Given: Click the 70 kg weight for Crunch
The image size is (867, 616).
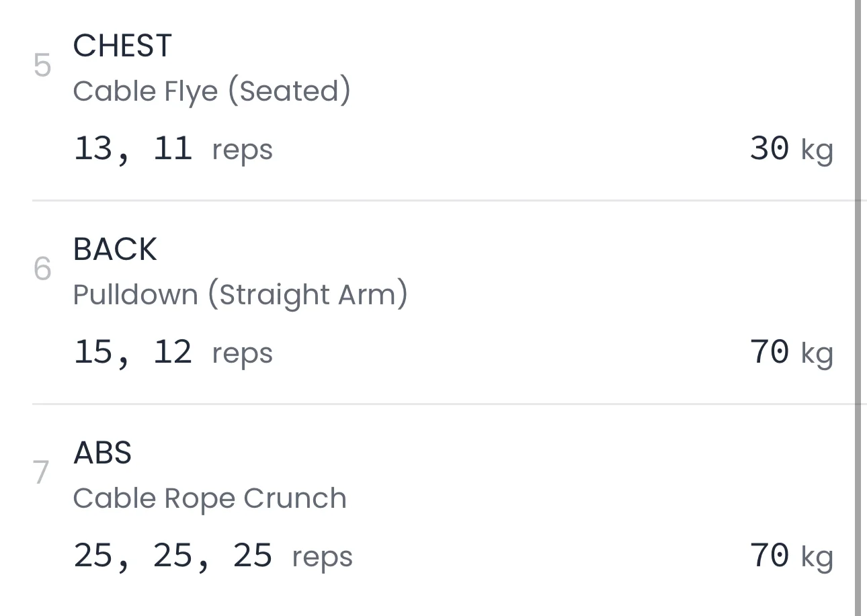Looking at the screenshot, I should click(769, 556).
